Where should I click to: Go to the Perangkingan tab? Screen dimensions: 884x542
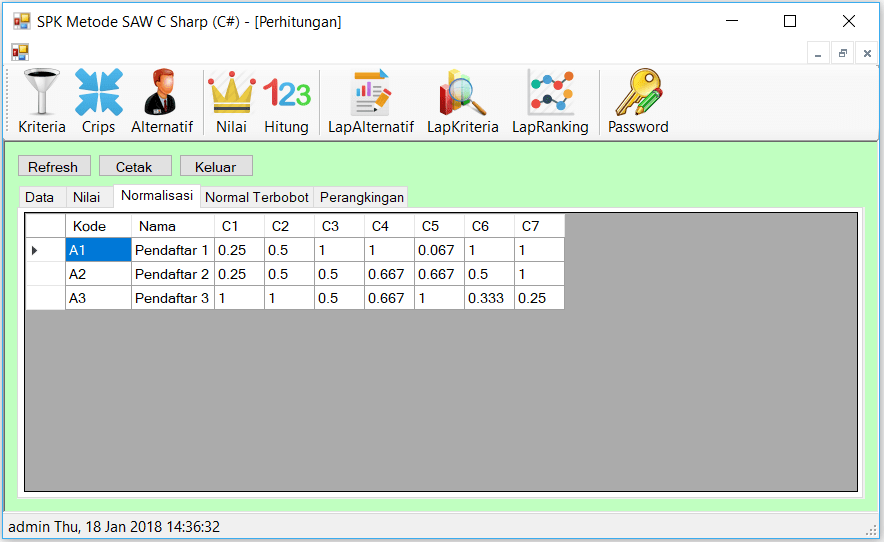tap(361, 198)
